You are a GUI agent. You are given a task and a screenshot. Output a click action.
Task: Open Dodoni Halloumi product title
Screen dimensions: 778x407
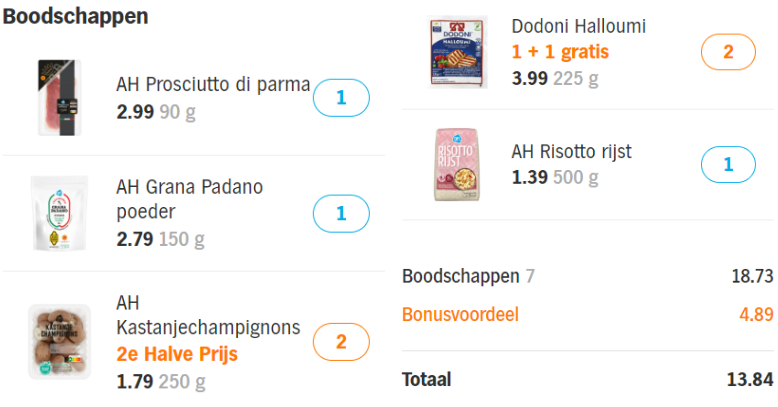[579, 26]
